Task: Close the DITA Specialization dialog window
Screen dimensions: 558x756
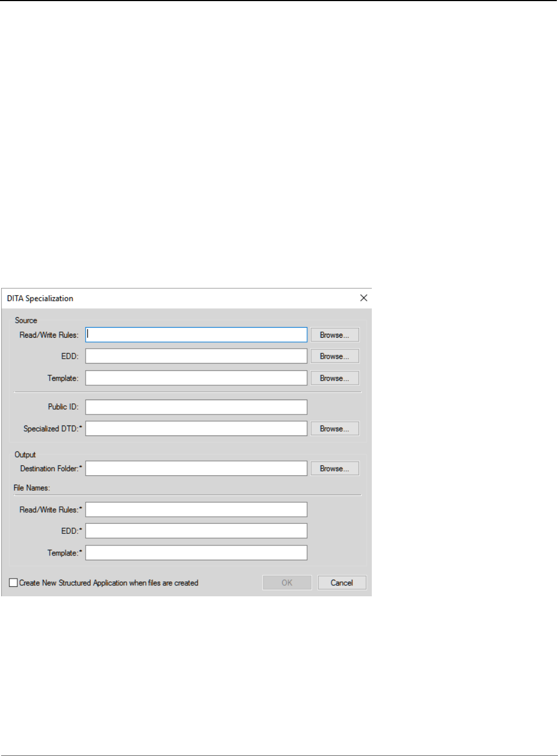Action: click(x=364, y=298)
